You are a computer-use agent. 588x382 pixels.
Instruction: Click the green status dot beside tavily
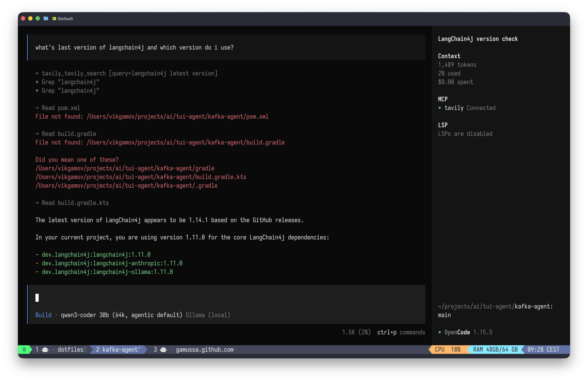(x=440, y=108)
